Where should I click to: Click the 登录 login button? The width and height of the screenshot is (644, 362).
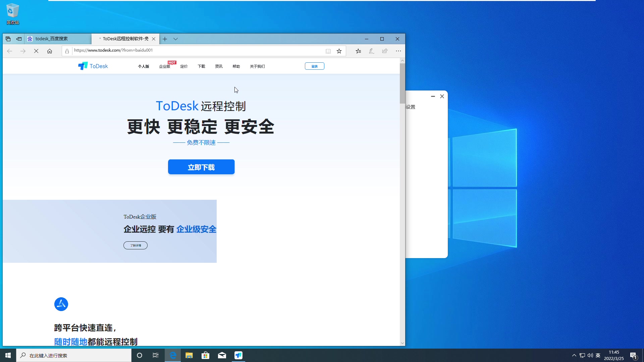(x=314, y=66)
